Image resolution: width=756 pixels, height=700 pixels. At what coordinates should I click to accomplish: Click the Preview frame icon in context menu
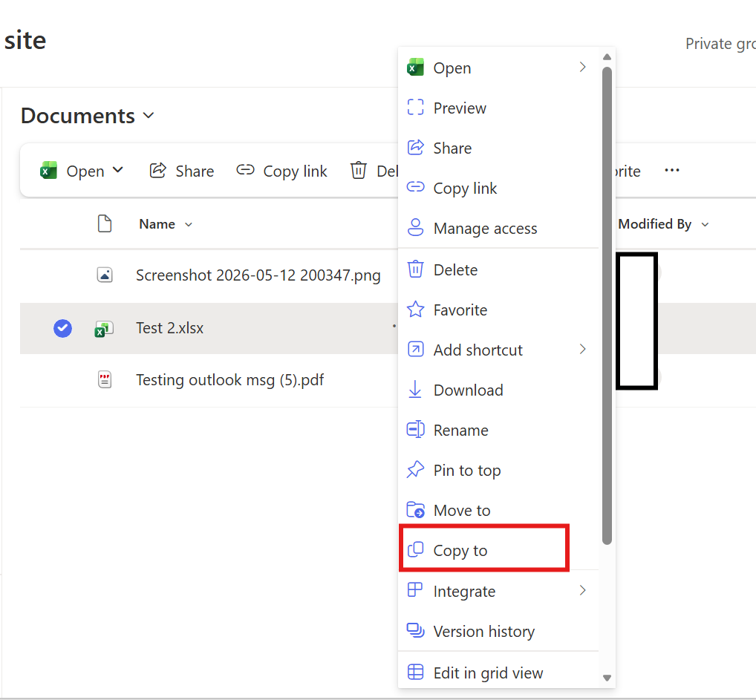point(415,108)
